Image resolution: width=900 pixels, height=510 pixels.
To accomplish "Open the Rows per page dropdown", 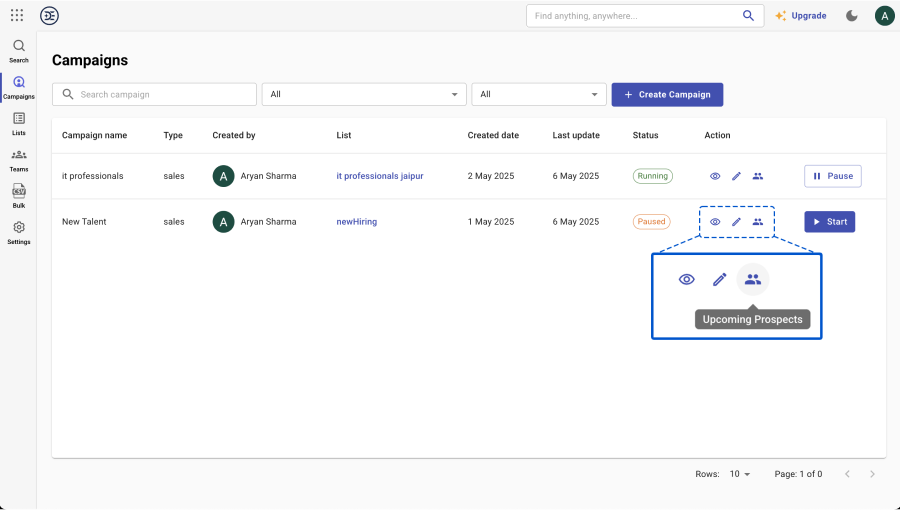I will coord(740,474).
